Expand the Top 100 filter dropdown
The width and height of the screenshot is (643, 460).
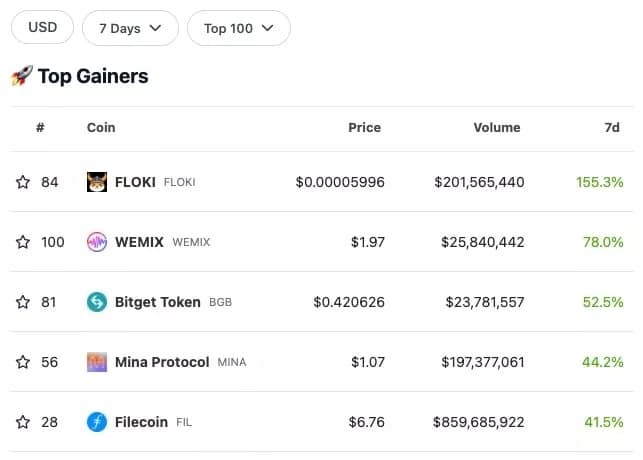[239, 28]
